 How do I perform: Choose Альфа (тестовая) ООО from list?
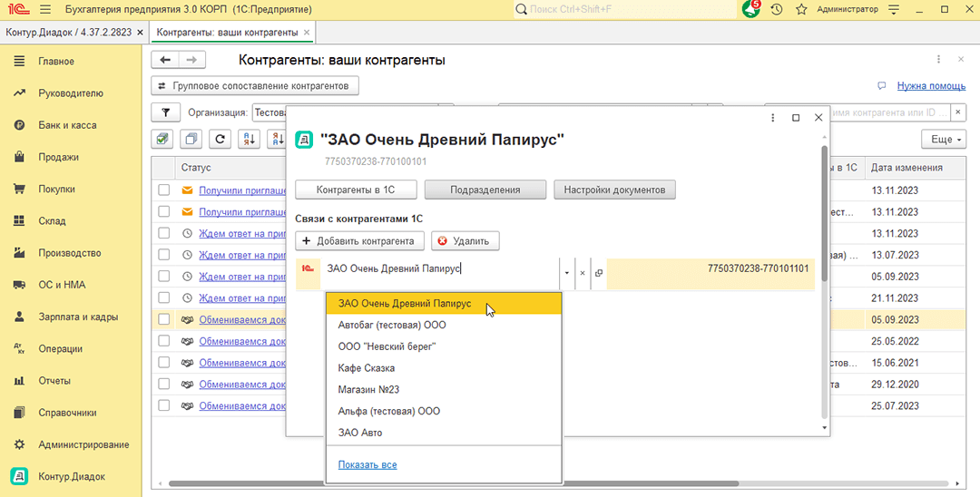point(444,411)
